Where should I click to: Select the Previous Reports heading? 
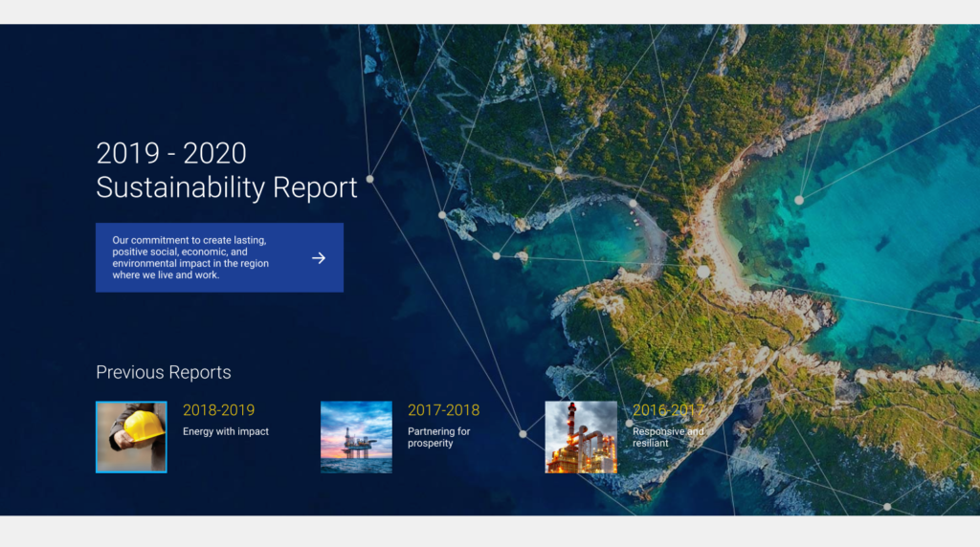coord(164,372)
